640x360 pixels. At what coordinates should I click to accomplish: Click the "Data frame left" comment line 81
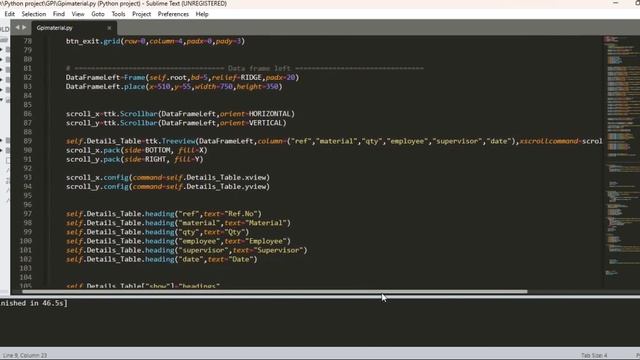(x=245, y=68)
